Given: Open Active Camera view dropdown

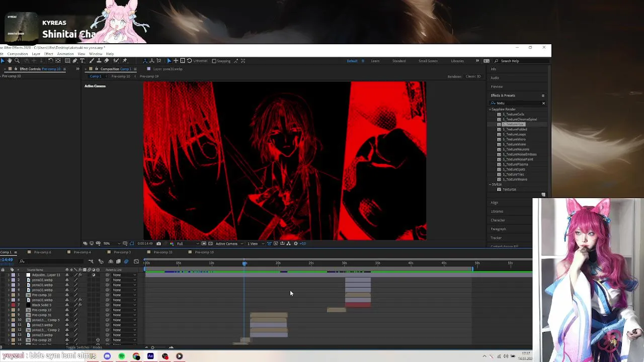Looking at the screenshot, I should pos(229,244).
